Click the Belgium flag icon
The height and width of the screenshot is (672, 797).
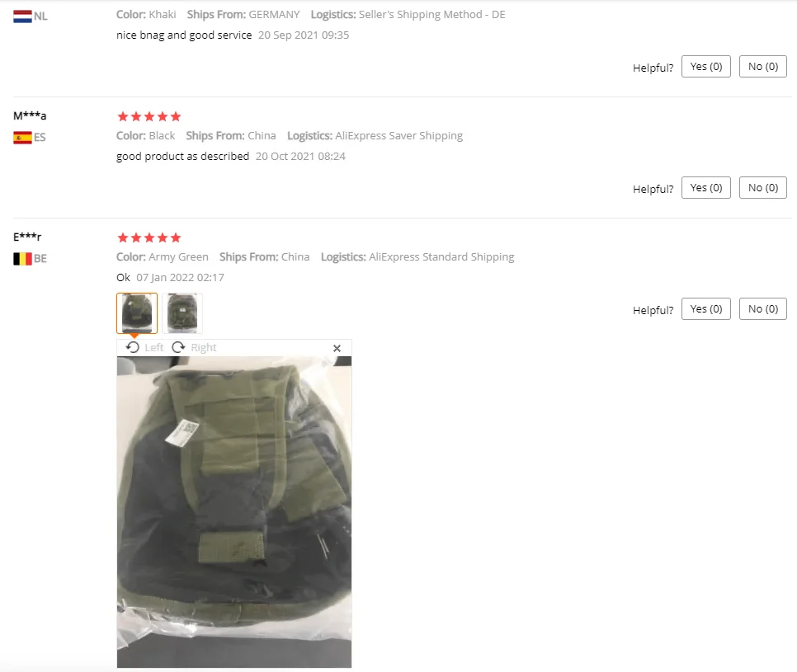[22, 259]
